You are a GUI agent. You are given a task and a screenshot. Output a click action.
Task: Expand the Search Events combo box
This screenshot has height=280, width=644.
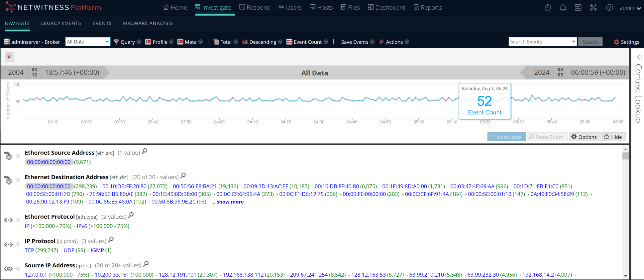[x=573, y=41]
